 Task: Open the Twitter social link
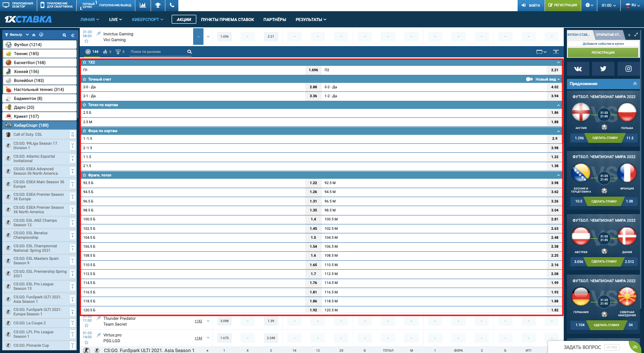tap(603, 69)
